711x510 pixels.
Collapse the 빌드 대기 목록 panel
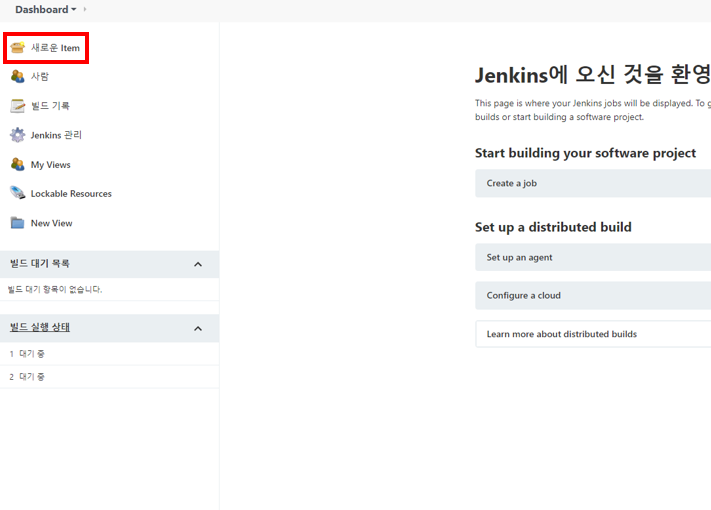coord(198,264)
